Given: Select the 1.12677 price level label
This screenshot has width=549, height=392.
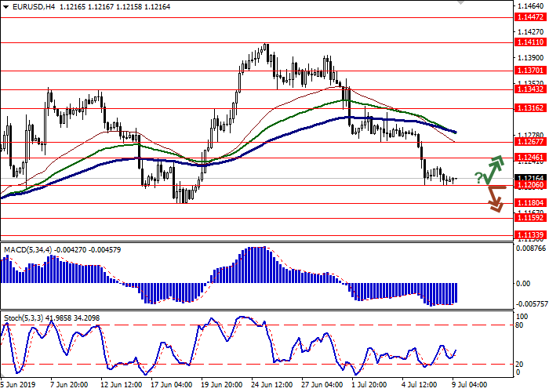Looking at the screenshot, I should [x=529, y=142].
